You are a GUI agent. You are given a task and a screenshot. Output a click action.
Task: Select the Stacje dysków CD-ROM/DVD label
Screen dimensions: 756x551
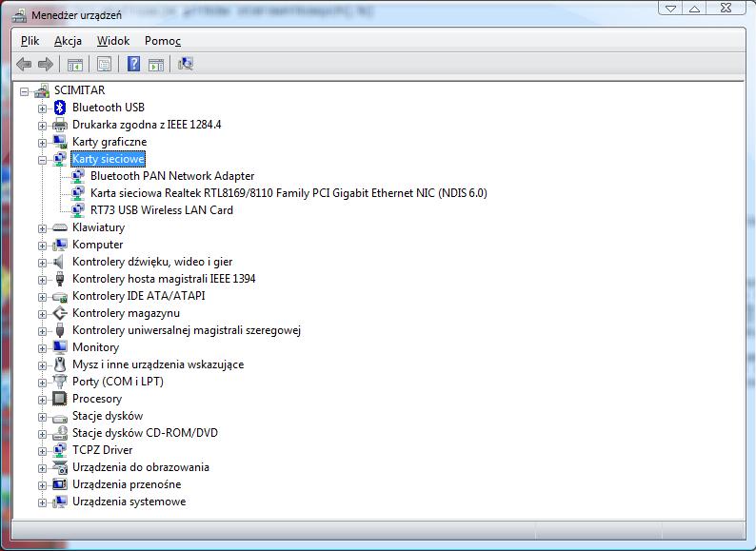(145, 433)
